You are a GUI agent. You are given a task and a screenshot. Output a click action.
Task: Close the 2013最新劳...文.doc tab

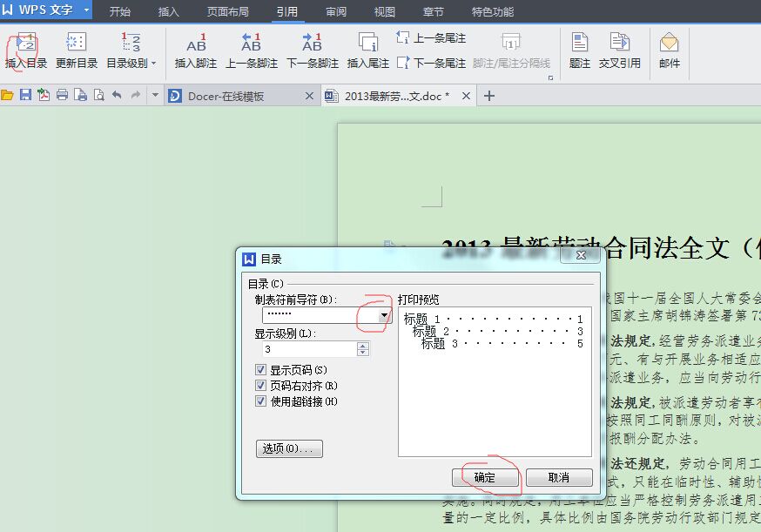tap(466, 96)
